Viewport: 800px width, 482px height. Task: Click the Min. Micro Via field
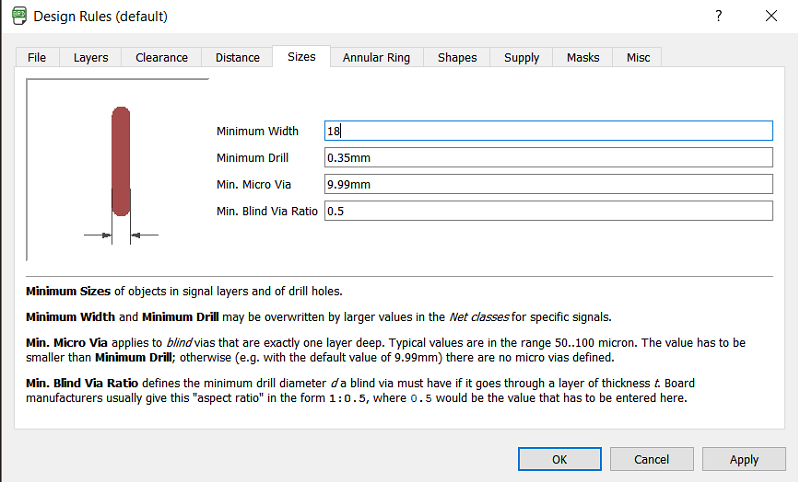pyautogui.click(x=548, y=184)
